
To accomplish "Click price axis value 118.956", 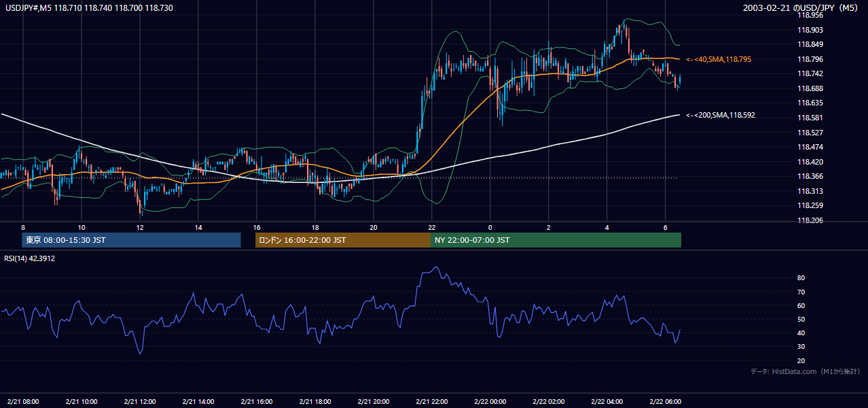I will [x=810, y=15].
